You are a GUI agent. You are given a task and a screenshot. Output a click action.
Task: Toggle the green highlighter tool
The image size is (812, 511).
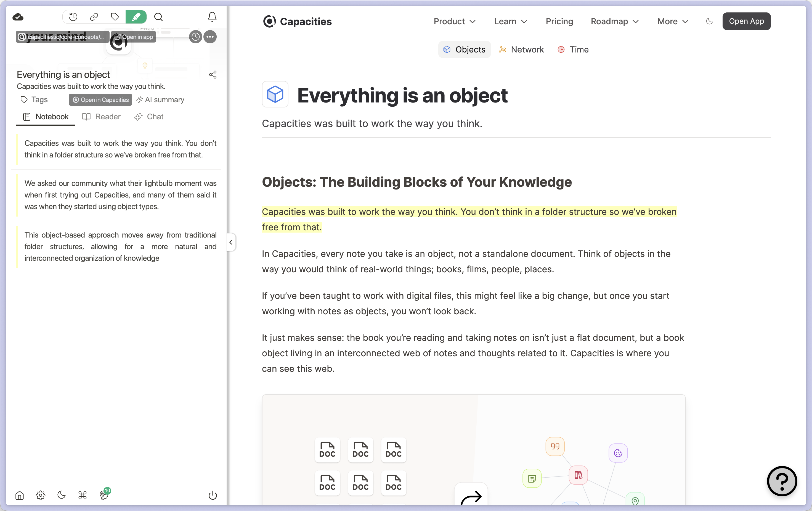[x=136, y=17]
